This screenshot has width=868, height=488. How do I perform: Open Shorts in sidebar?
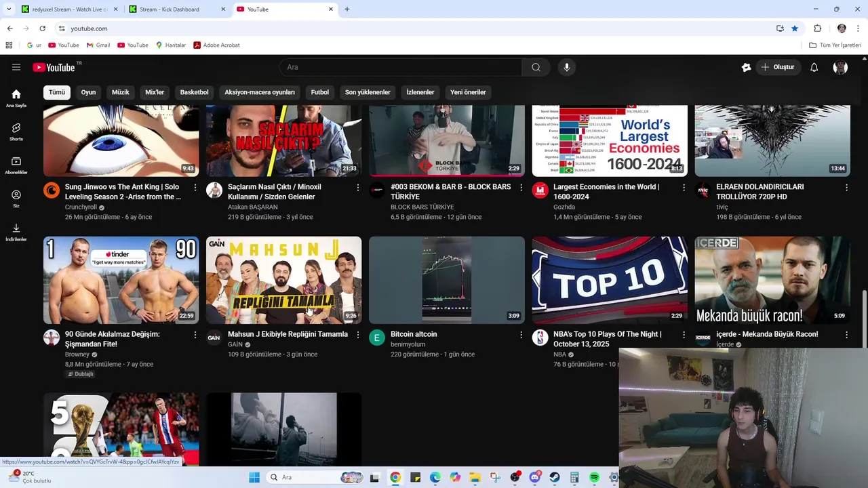click(16, 131)
